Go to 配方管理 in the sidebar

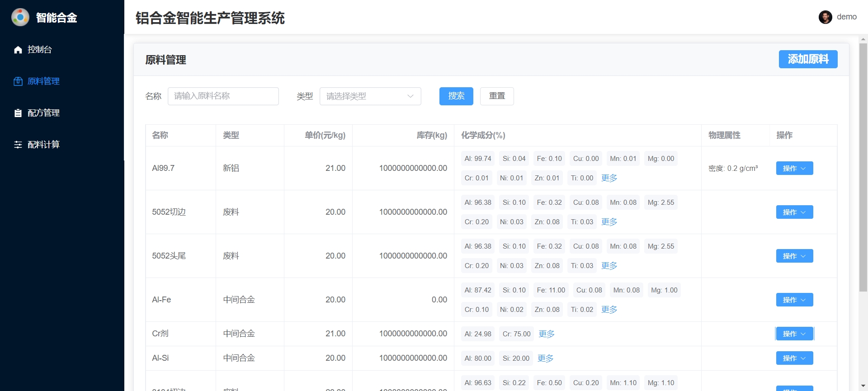pos(62,113)
